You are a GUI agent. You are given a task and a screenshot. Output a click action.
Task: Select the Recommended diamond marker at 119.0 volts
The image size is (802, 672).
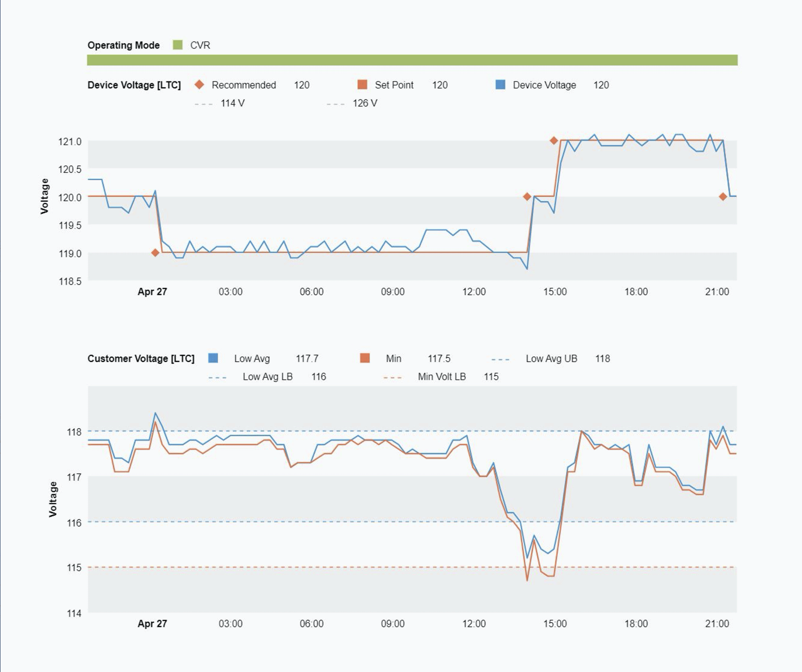pos(155,253)
